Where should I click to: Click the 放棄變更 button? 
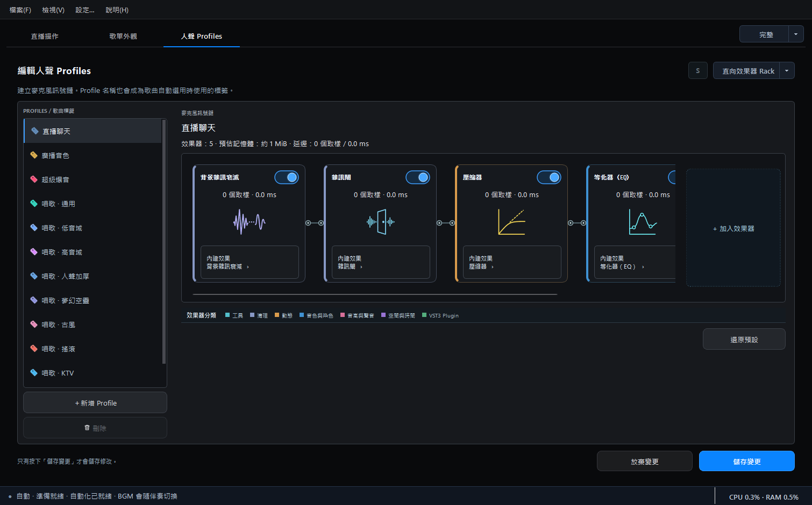(645, 461)
